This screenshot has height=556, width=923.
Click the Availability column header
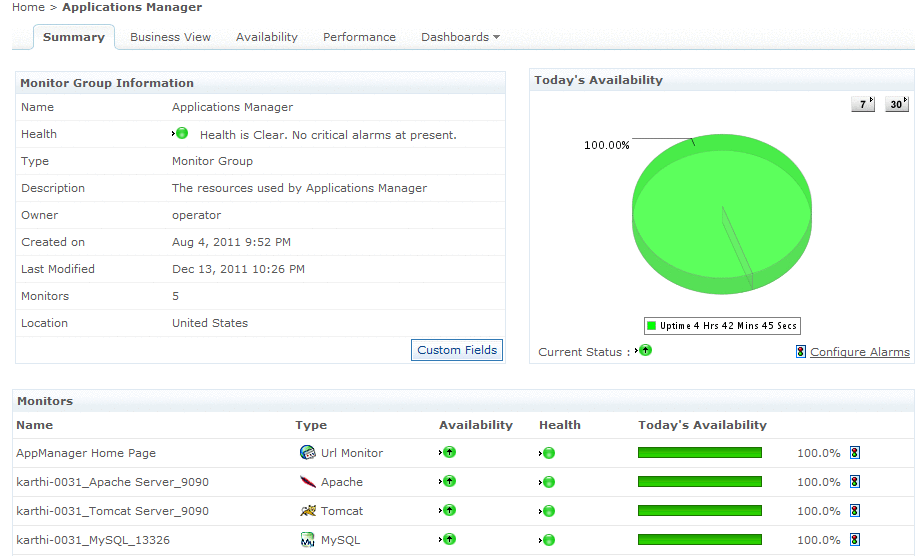pos(476,425)
